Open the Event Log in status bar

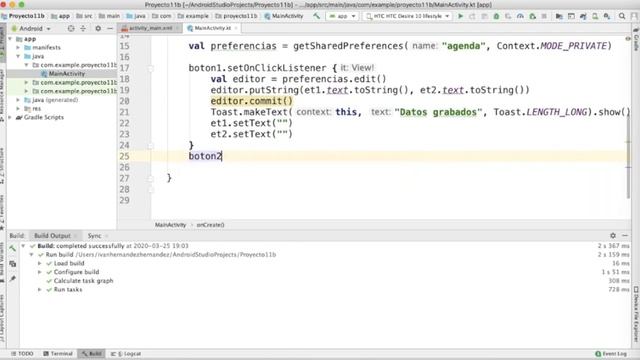point(611,354)
